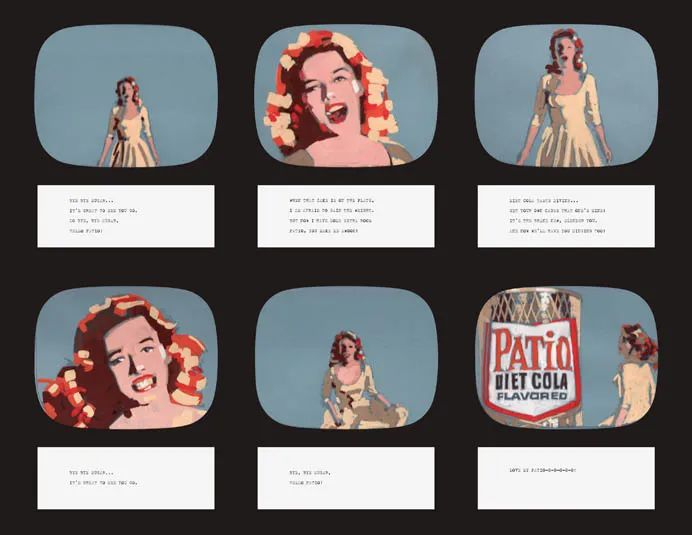Screen dimensions: 692x535
Task: Select the top-right frame of woman in cream dress
Action: [x=566, y=96]
